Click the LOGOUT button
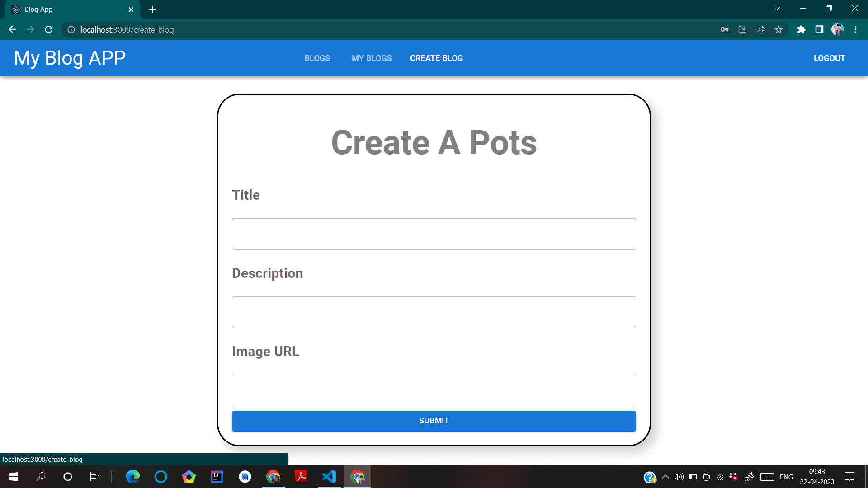Image resolution: width=868 pixels, height=488 pixels. (x=829, y=58)
